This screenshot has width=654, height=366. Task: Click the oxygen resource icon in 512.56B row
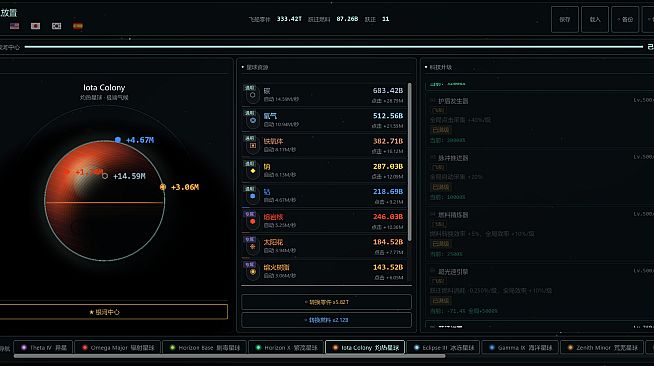(x=252, y=120)
